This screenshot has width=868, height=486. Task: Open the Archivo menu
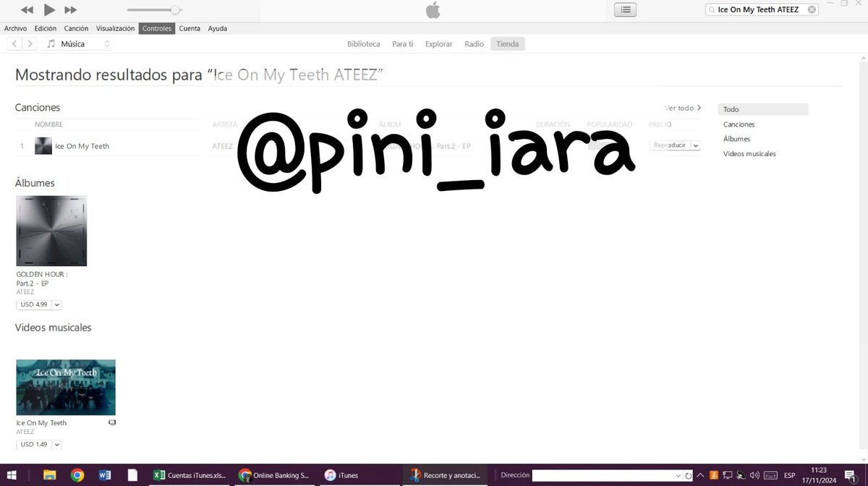tap(15, 29)
